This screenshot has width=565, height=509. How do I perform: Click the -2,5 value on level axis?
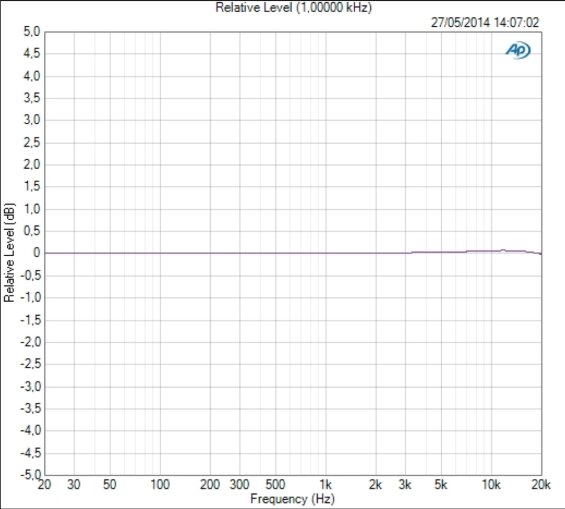(x=30, y=364)
